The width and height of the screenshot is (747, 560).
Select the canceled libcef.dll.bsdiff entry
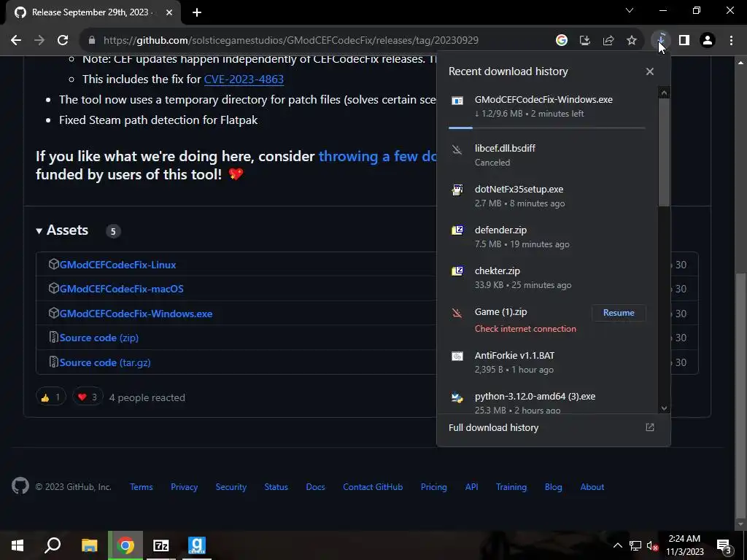547,155
